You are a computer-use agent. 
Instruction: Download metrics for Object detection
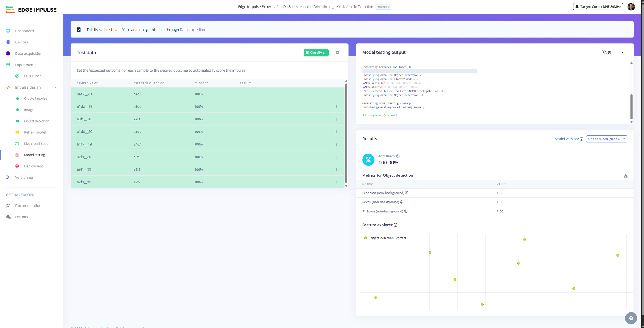coord(625,176)
